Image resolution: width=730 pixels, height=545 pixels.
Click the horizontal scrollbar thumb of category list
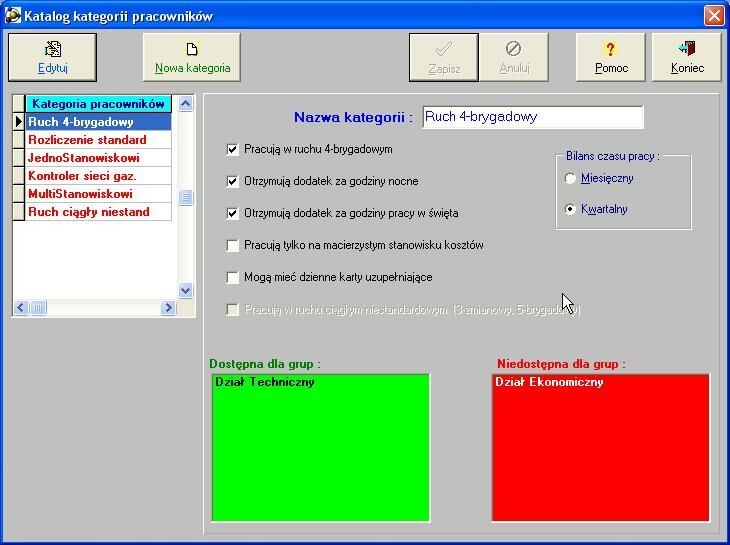pyautogui.click(x=38, y=308)
